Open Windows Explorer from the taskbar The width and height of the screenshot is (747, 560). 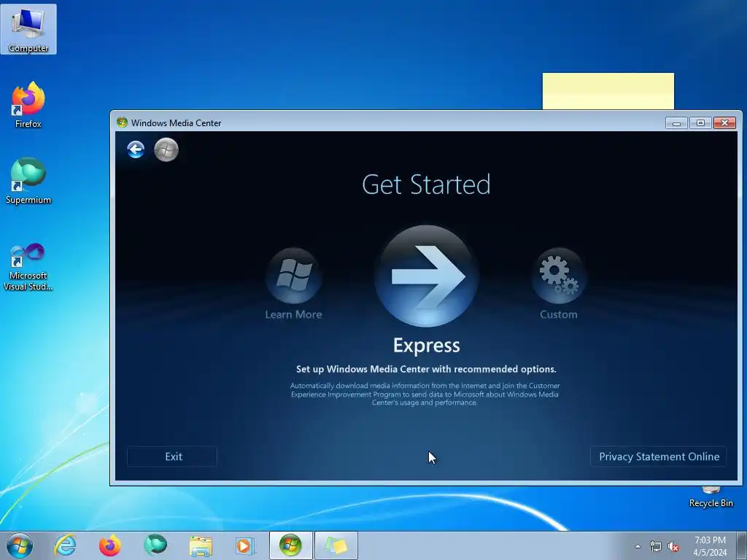tap(201, 545)
